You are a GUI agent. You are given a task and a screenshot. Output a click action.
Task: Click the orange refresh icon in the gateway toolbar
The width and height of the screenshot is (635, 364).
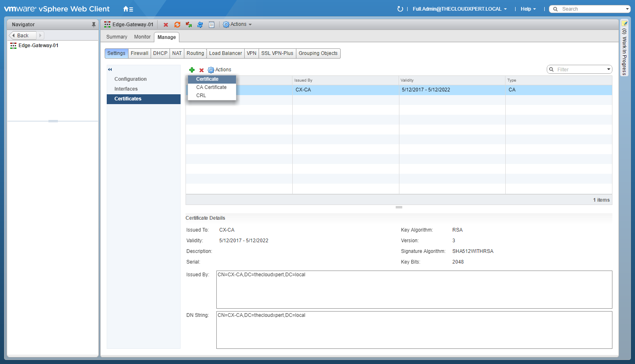[x=177, y=25]
